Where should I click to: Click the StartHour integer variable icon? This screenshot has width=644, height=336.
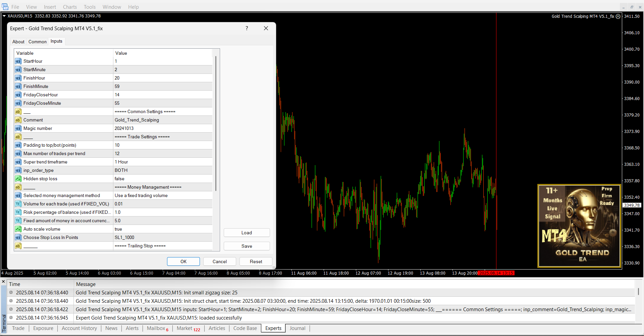coord(18,61)
